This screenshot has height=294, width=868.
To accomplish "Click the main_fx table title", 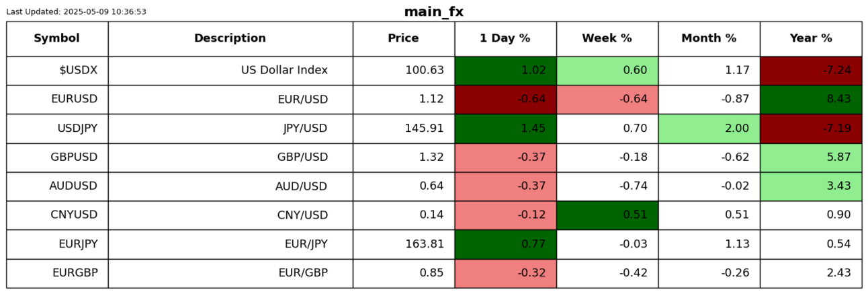I will pyautogui.click(x=433, y=11).
